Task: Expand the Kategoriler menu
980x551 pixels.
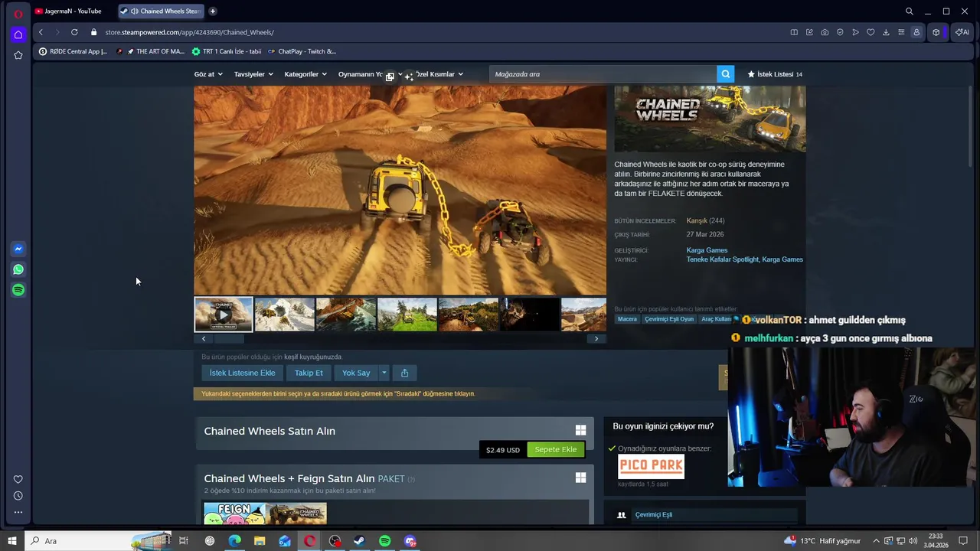Action: [305, 74]
